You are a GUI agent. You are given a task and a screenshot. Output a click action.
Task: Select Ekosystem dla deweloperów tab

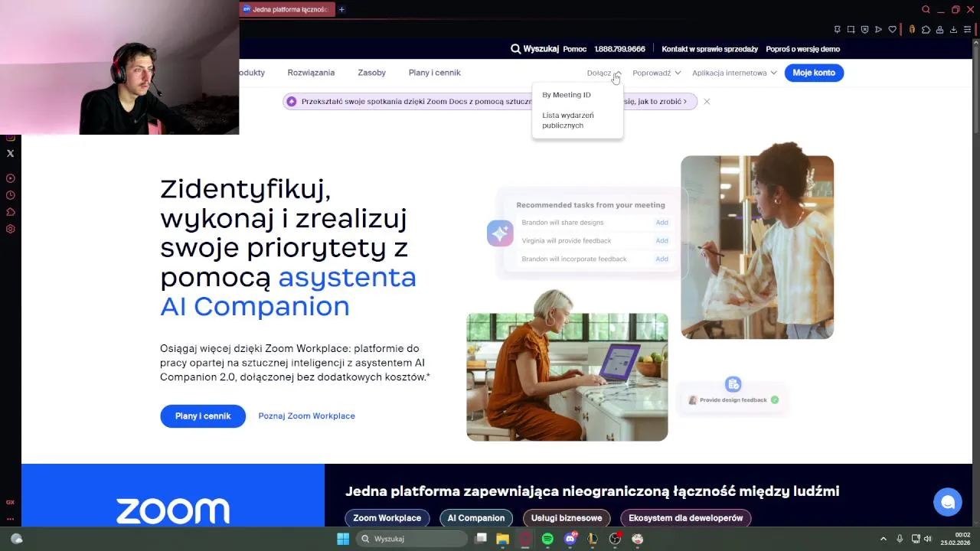click(686, 518)
